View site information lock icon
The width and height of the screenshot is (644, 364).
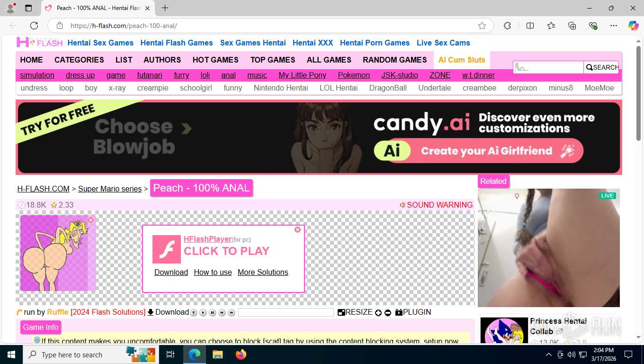point(60,26)
